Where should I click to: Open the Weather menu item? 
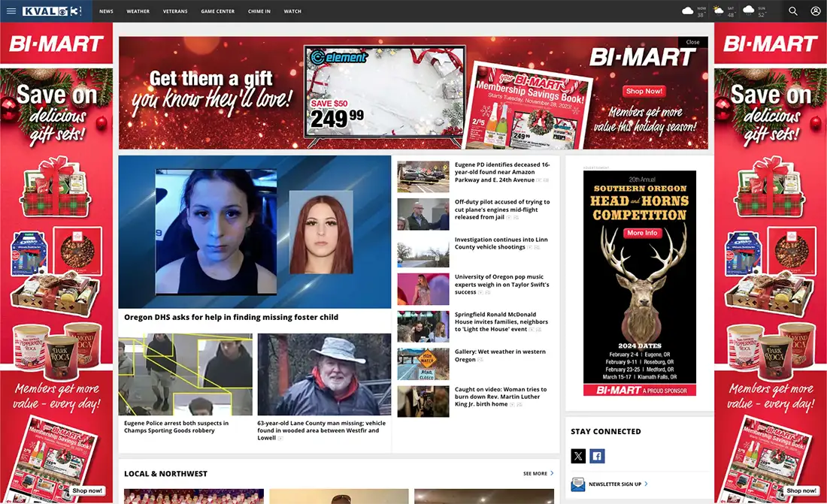(138, 11)
